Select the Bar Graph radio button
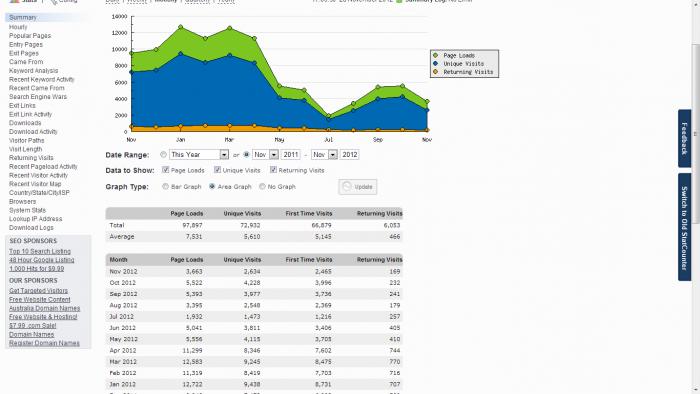The height and width of the screenshot is (394, 700). coord(166,187)
